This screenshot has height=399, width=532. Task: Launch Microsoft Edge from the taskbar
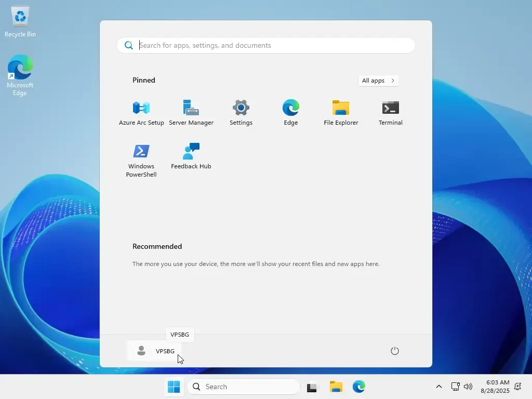[358, 387]
